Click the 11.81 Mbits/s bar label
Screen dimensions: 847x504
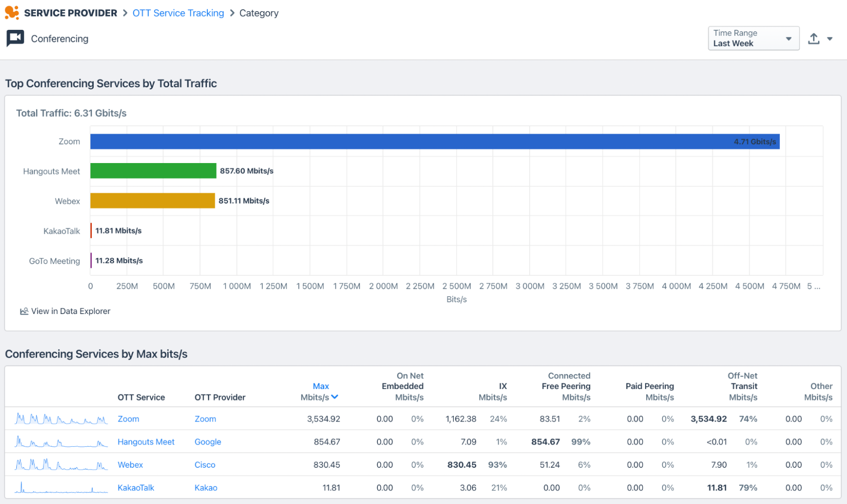[118, 231]
